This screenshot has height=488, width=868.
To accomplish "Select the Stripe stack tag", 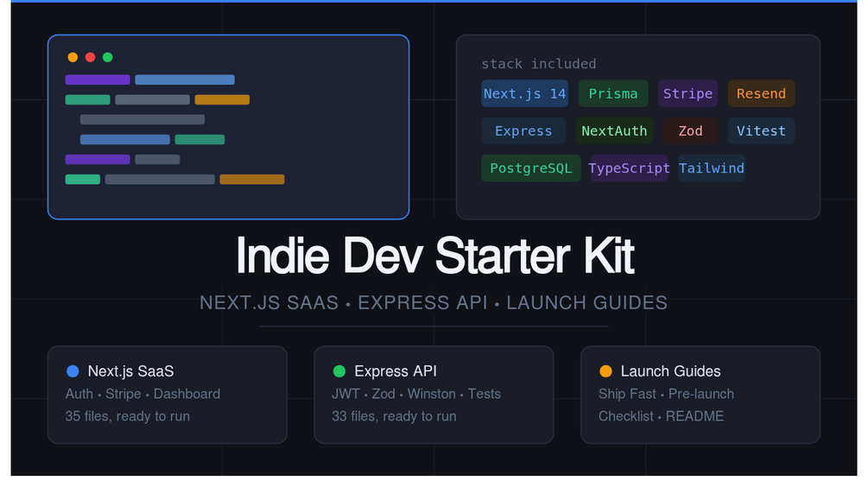I will click(x=688, y=93).
